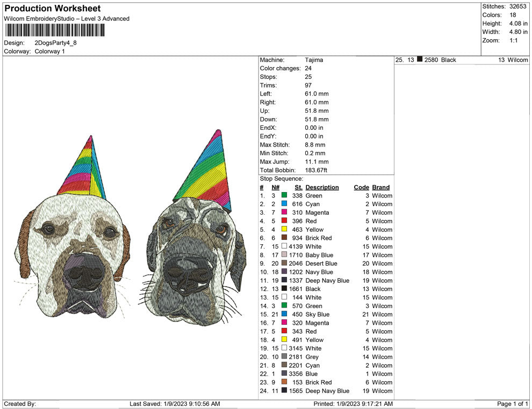Click the 'Description' column header

(322, 187)
